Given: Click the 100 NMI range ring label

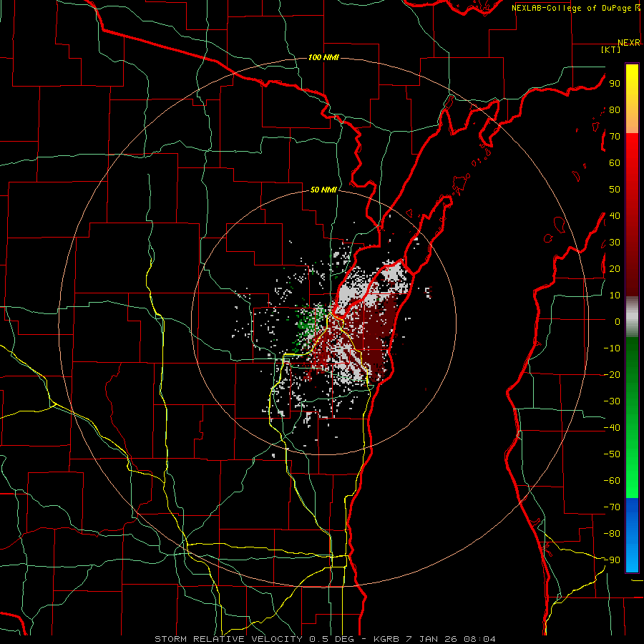Looking at the screenshot, I should pyautogui.click(x=323, y=57).
